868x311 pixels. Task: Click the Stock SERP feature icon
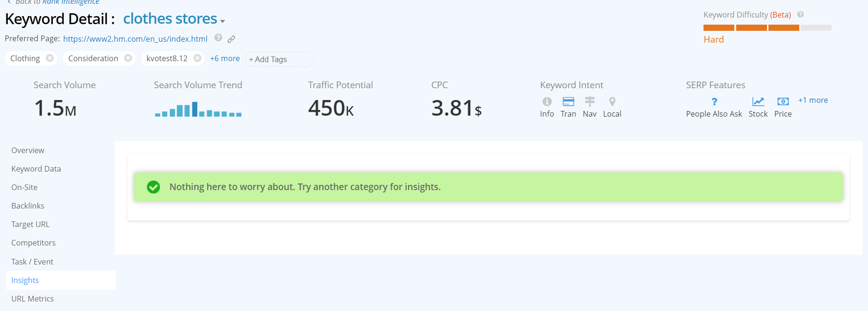pos(758,101)
